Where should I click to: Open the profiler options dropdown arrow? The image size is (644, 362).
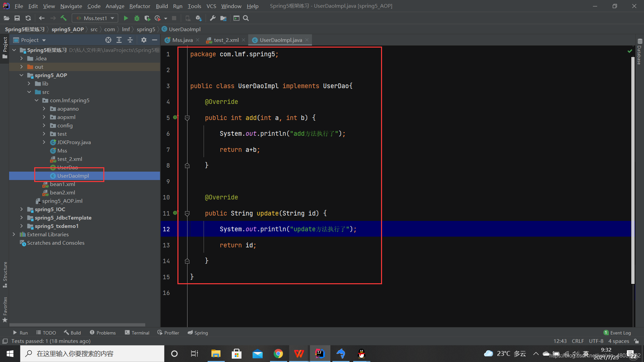pos(166,18)
